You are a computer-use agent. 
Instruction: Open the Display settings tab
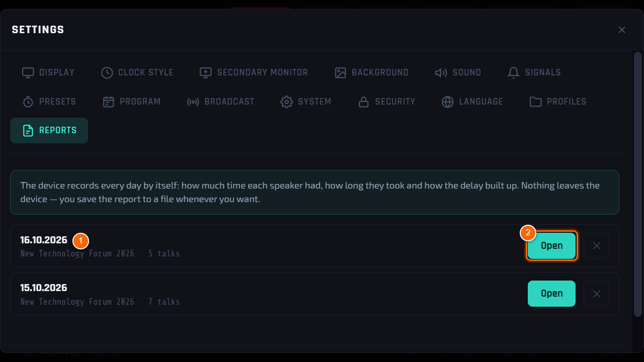pos(48,72)
